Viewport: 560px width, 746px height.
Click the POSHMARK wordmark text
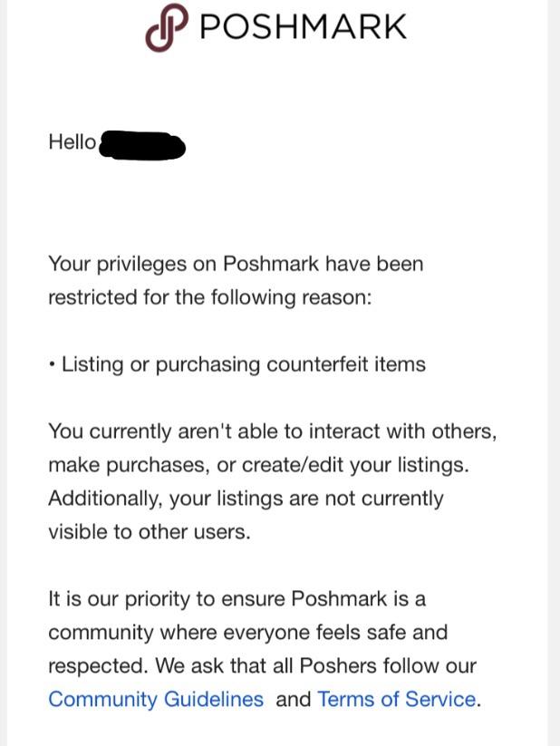point(303,26)
